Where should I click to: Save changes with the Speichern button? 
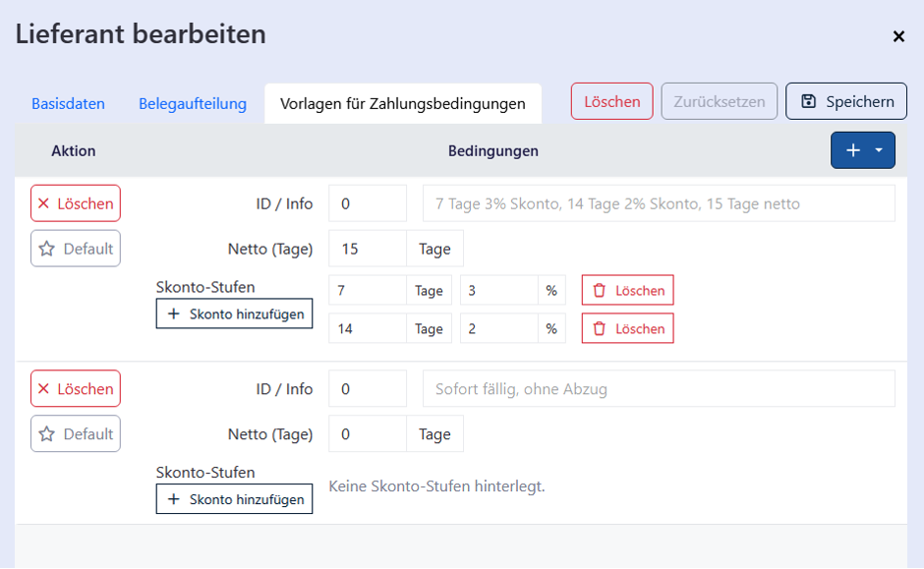[x=845, y=101]
